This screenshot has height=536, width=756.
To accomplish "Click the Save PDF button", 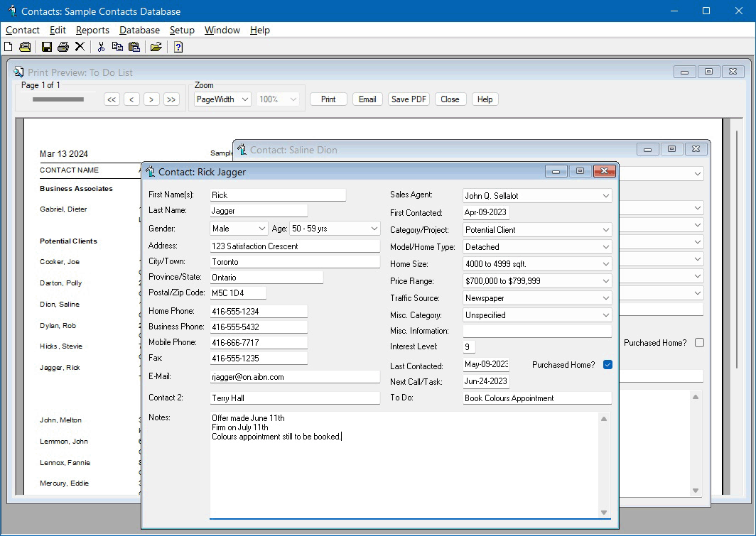I will (x=409, y=99).
